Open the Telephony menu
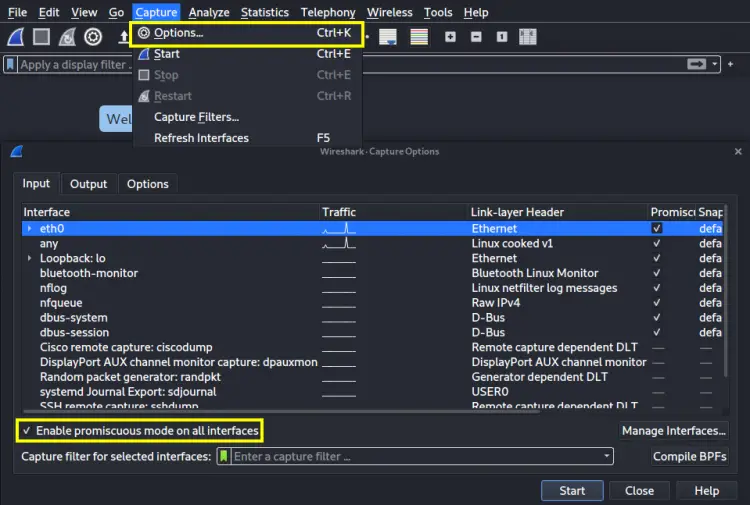Viewport: 750px width, 505px height. pos(328,12)
